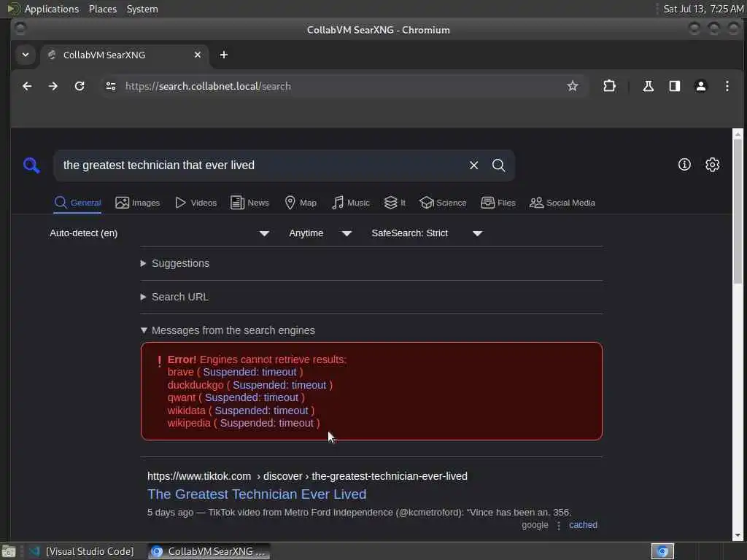The width and height of the screenshot is (747, 560).
Task: Clear the search query with the X icon
Action: click(x=473, y=166)
